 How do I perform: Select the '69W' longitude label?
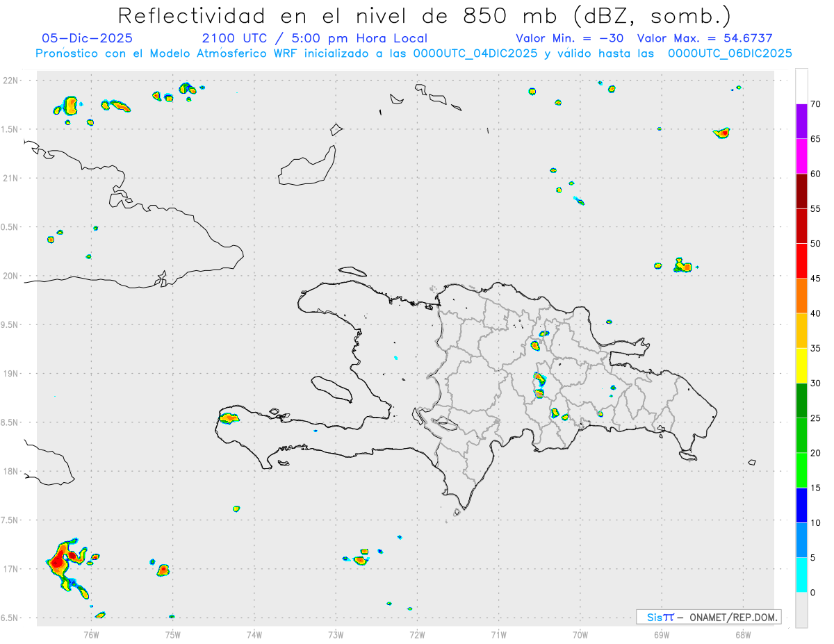(x=662, y=634)
